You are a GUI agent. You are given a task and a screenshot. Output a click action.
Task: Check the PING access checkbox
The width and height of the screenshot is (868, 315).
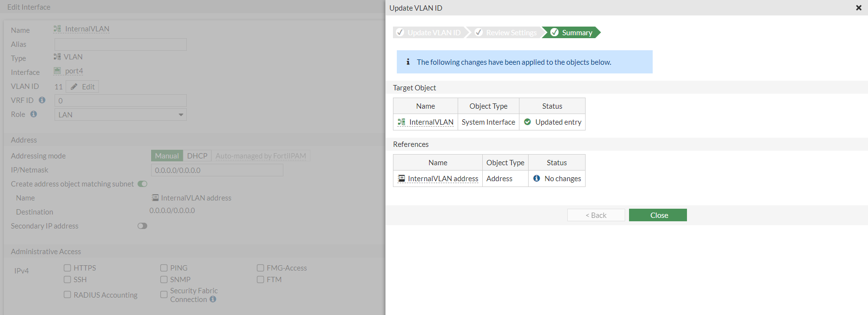[x=164, y=268]
